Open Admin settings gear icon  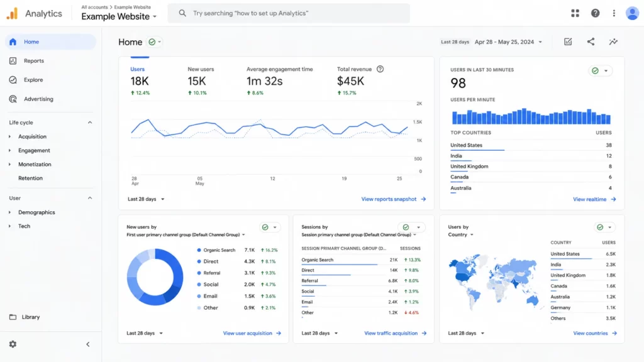(x=13, y=344)
